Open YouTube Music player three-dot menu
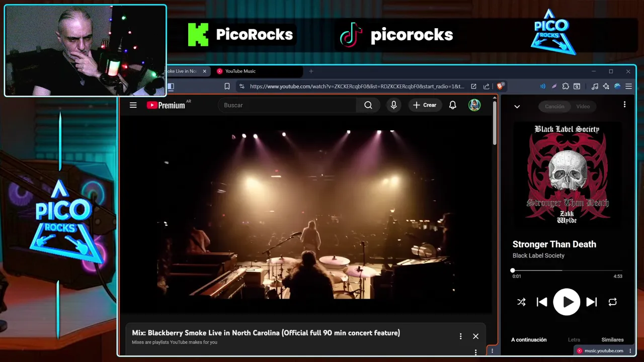This screenshot has width=644, height=362. pyautogui.click(x=624, y=105)
